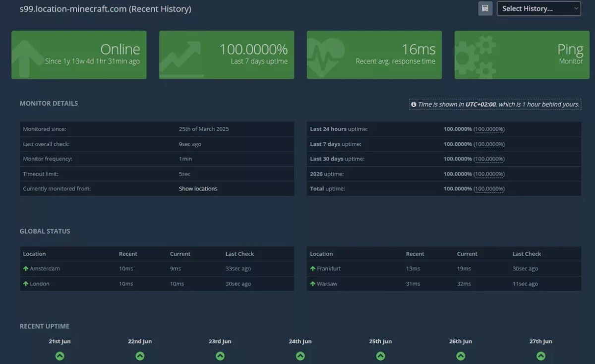Click the timezone info circle icon
This screenshot has height=364, width=595.
[x=414, y=105]
